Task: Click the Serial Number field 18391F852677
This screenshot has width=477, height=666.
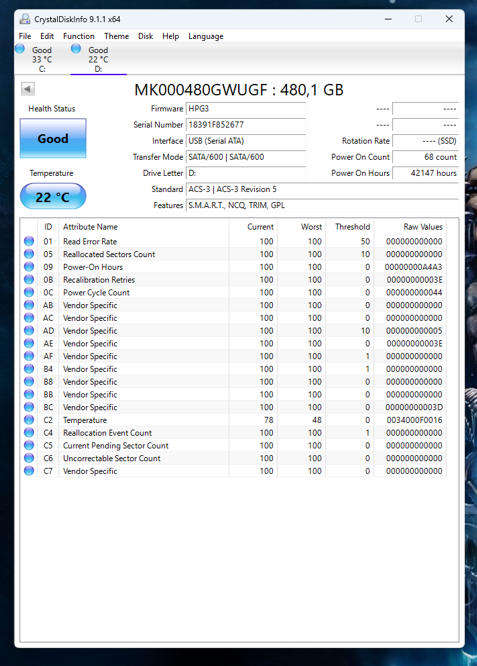Action: coord(246,125)
